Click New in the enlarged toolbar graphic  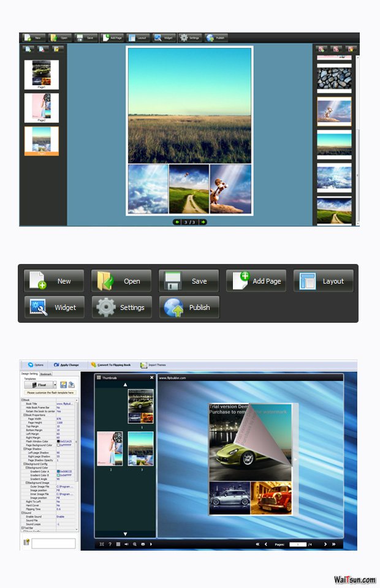point(54,281)
